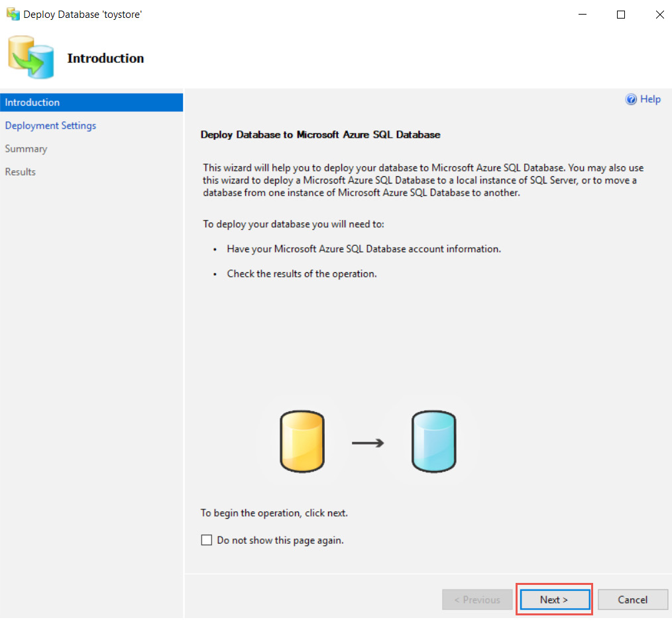672x622 pixels.
Task: Click the disabled Previous button
Action: pos(477,599)
